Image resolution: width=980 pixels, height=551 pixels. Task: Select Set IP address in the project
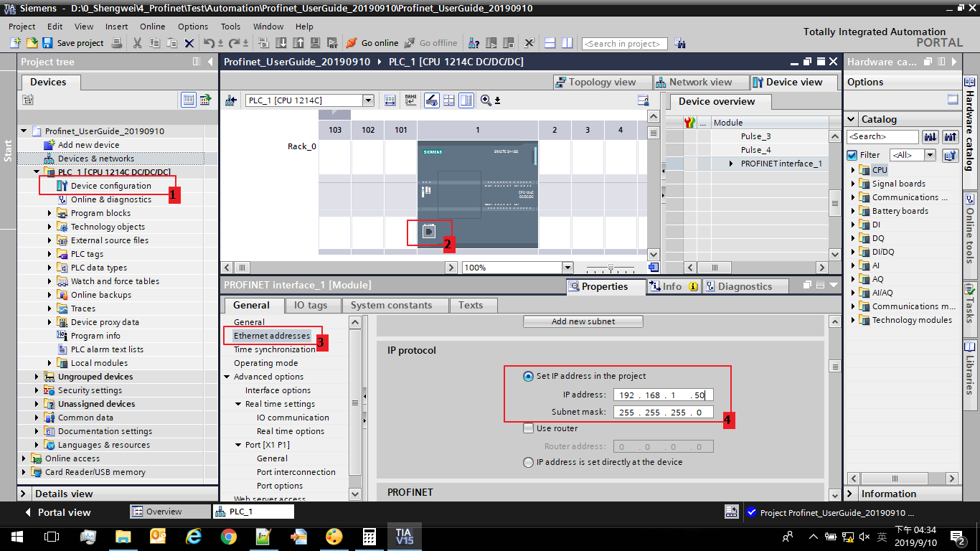(529, 376)
